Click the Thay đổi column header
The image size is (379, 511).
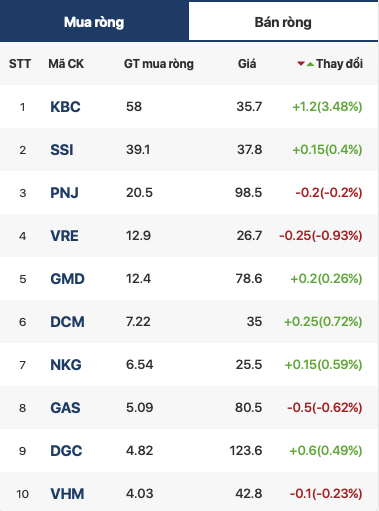339,64
